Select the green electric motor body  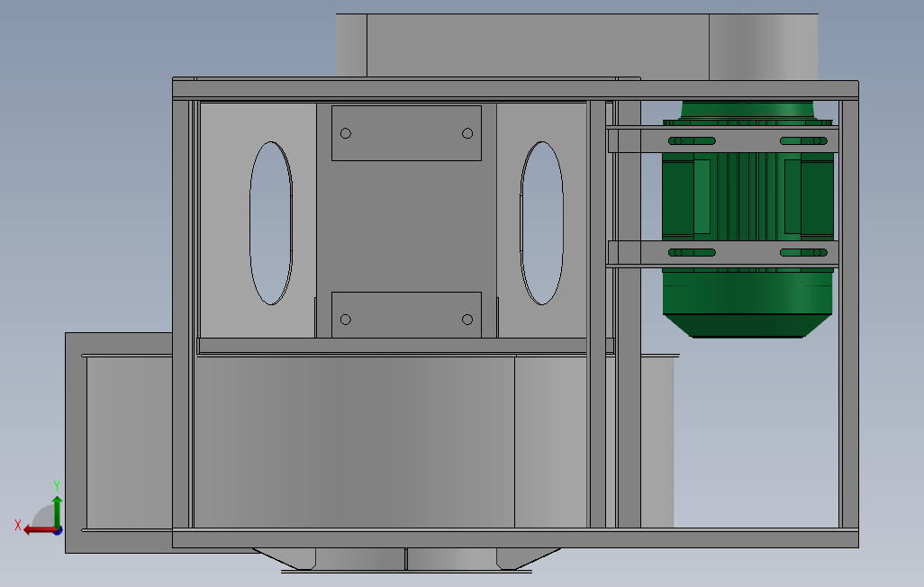tap(747, 218)
